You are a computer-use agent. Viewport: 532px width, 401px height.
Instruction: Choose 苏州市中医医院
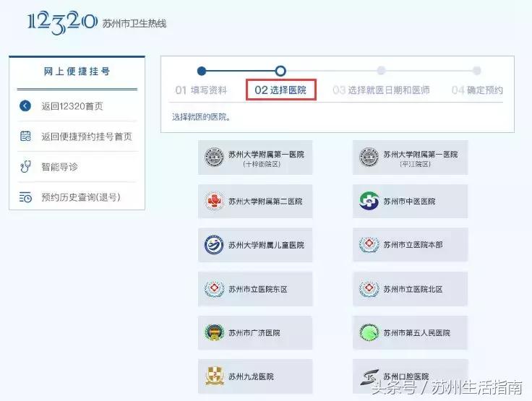[x=410, y=201]
